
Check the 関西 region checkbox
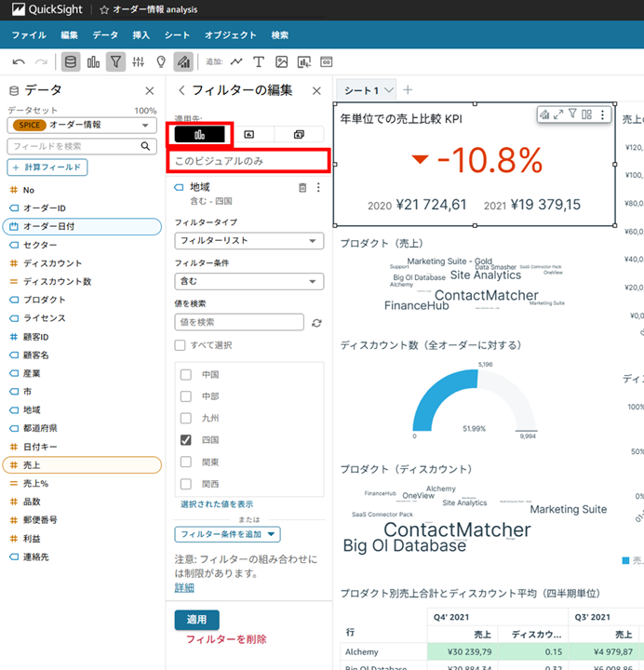coord(186,484)
